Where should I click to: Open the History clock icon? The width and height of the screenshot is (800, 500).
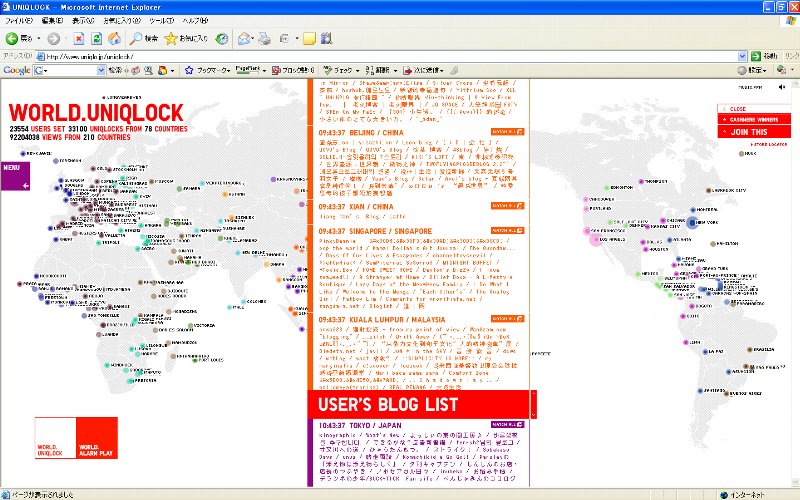[x=221, y=38]
